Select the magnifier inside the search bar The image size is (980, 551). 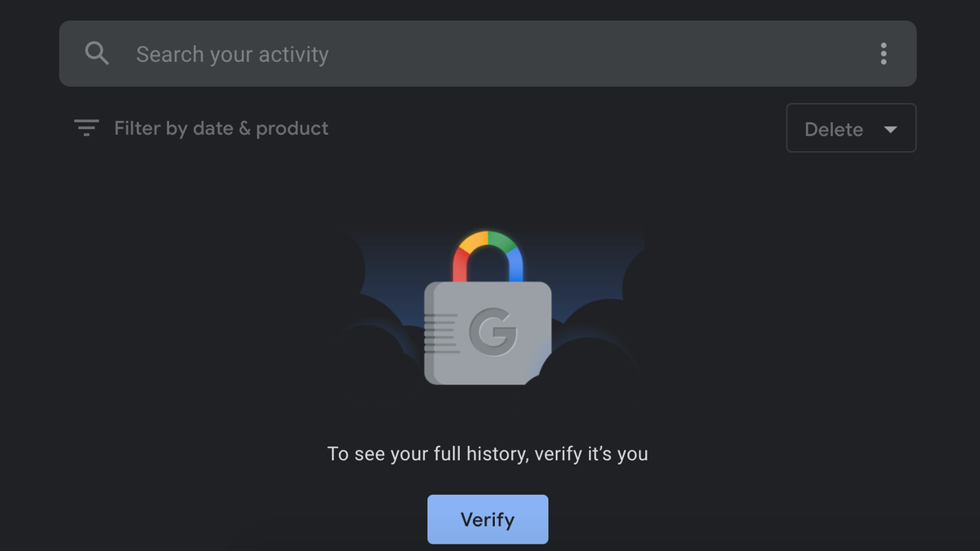coord(96,53)
